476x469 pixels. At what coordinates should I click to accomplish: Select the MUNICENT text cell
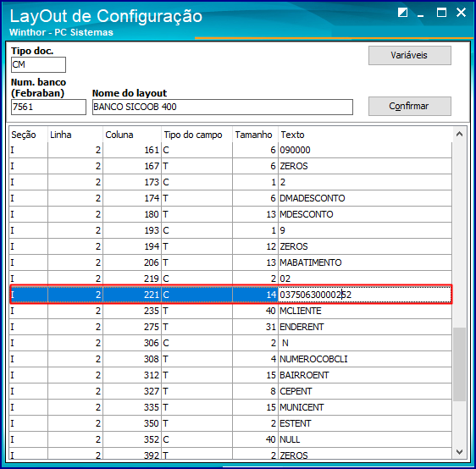tap(365, 407)
